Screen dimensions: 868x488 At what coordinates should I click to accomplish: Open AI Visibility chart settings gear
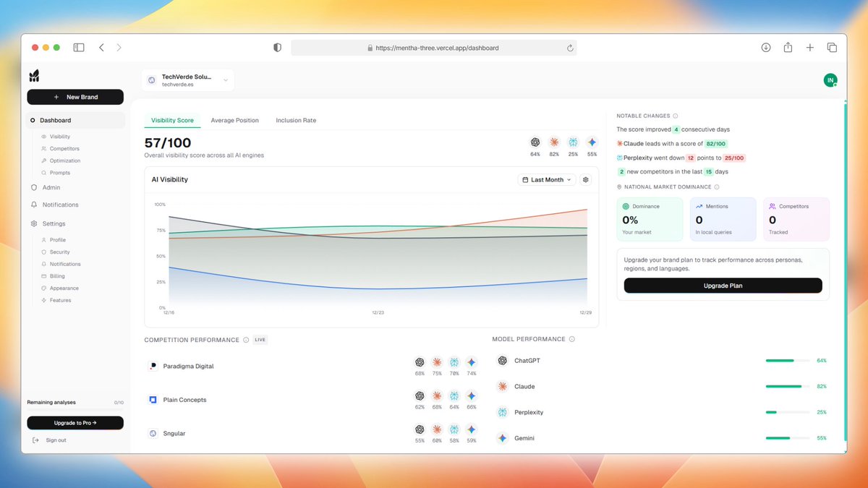(586, 179)
